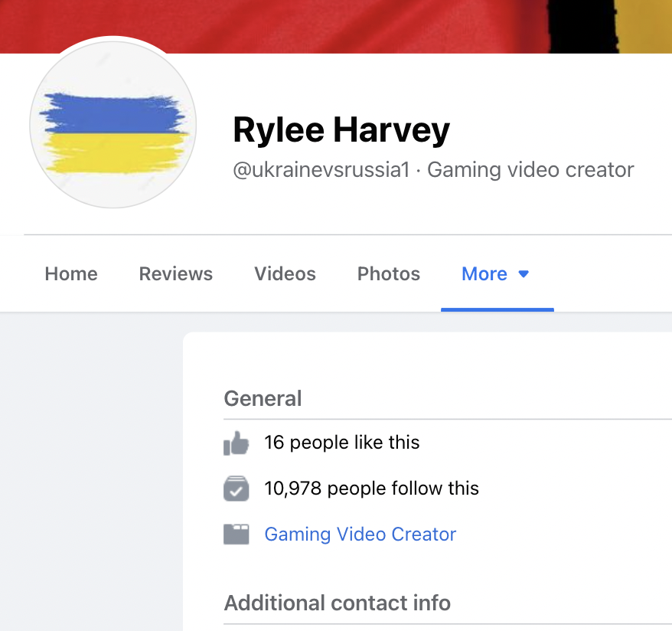
Task: Click the category folder icon
Action: click(237, 534)
